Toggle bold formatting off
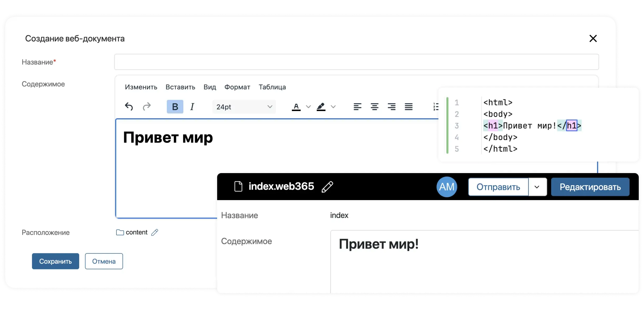 tap(174, 106)
